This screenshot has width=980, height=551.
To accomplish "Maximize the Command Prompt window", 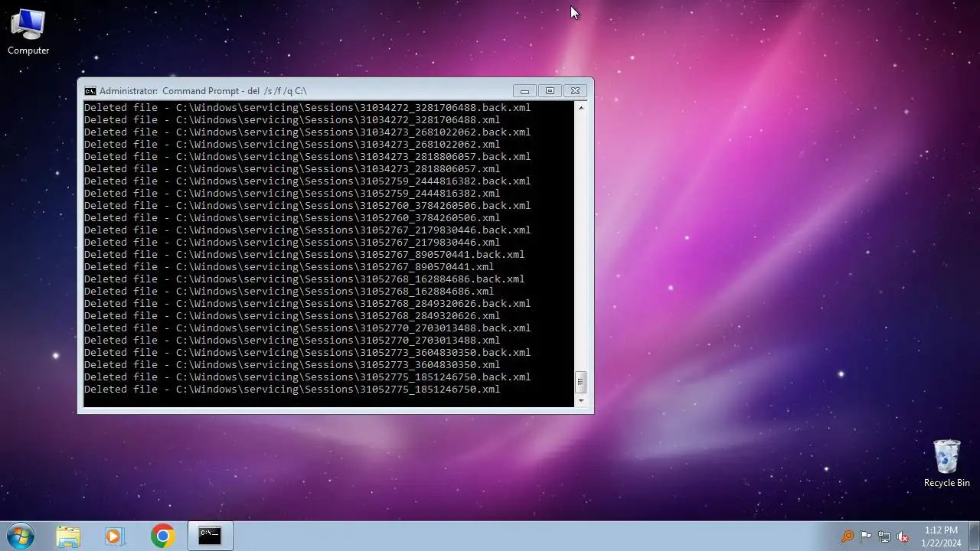I will (x=550, y=90).
